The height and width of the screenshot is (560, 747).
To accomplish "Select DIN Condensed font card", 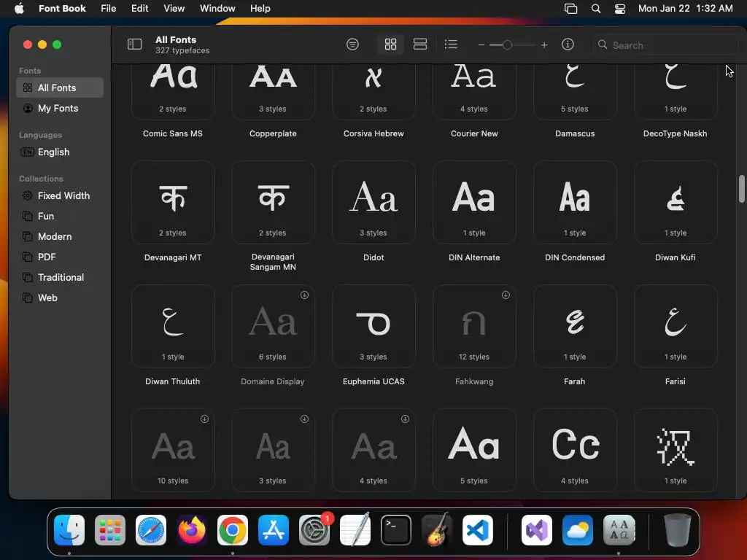I will click(575, 203).
